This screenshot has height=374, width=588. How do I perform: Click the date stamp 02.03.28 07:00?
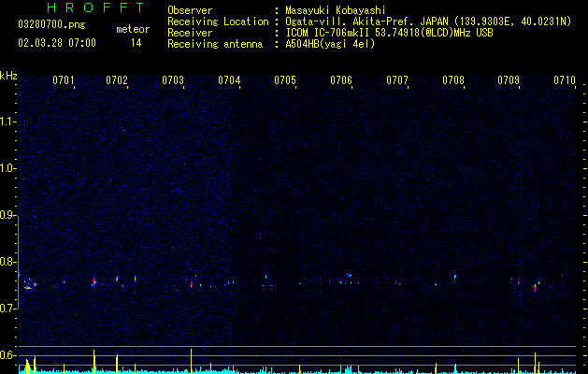[57, 43]
